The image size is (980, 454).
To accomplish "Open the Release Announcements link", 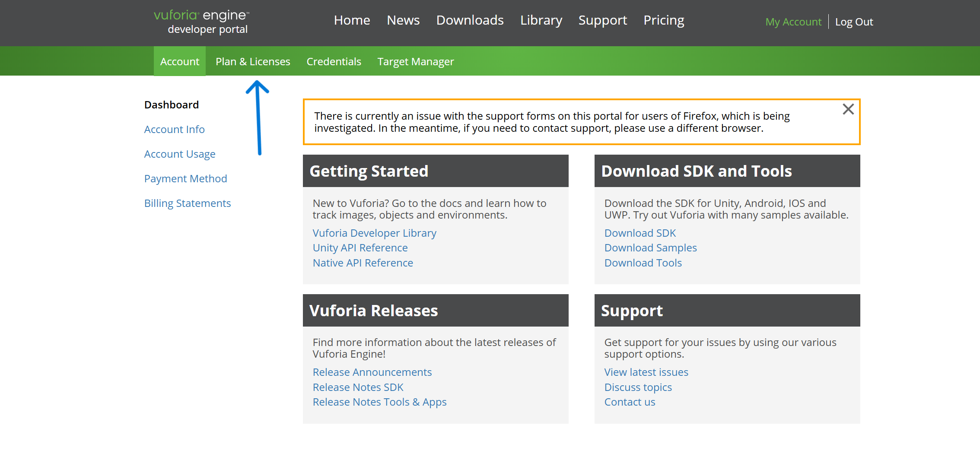I will click(372, 372).
